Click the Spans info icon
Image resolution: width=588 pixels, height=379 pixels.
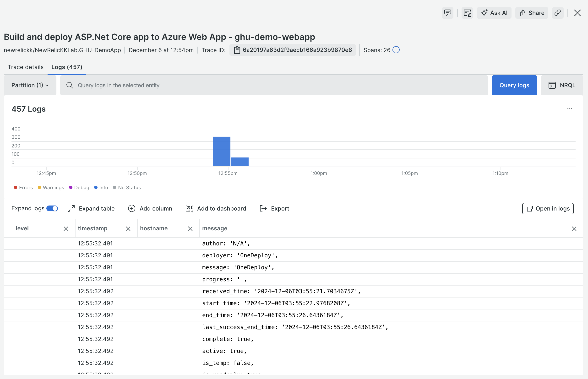396,50
